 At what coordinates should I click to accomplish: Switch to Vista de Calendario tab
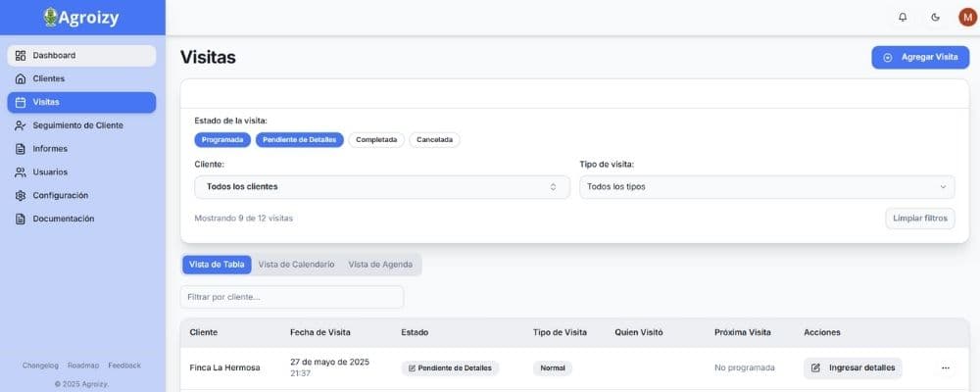pos(296,265)
